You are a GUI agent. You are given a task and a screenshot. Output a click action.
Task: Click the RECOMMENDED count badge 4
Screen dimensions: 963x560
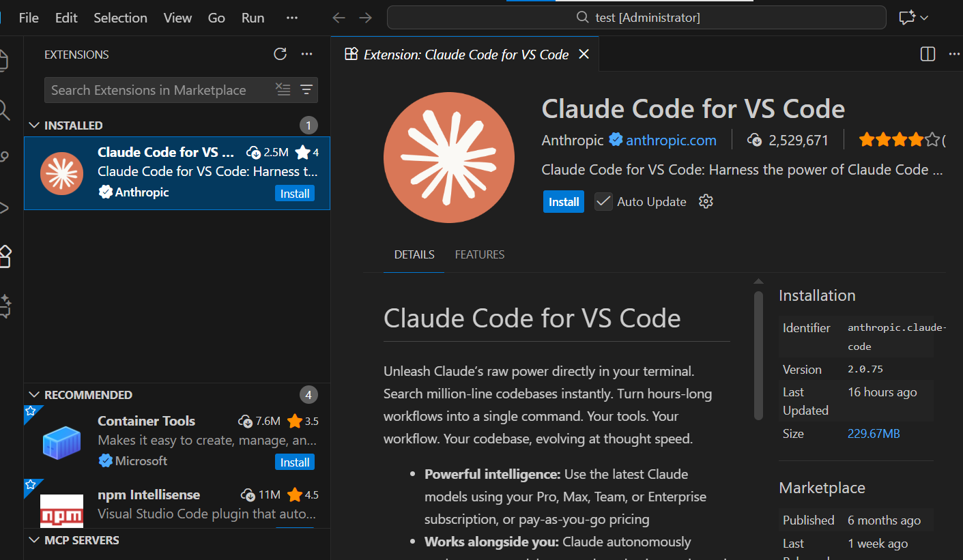pos(308,395)
